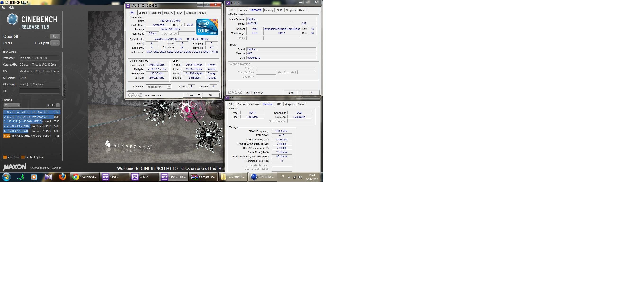
Task: Click OK in CPU-Z ID window
Action: [210, 95]
